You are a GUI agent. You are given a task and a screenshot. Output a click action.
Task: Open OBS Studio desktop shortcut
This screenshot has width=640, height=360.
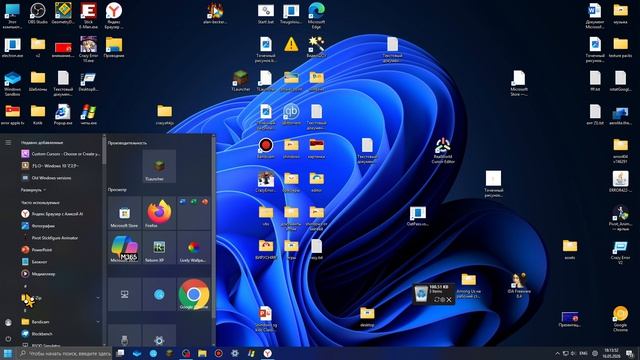[x=38, y=13]
